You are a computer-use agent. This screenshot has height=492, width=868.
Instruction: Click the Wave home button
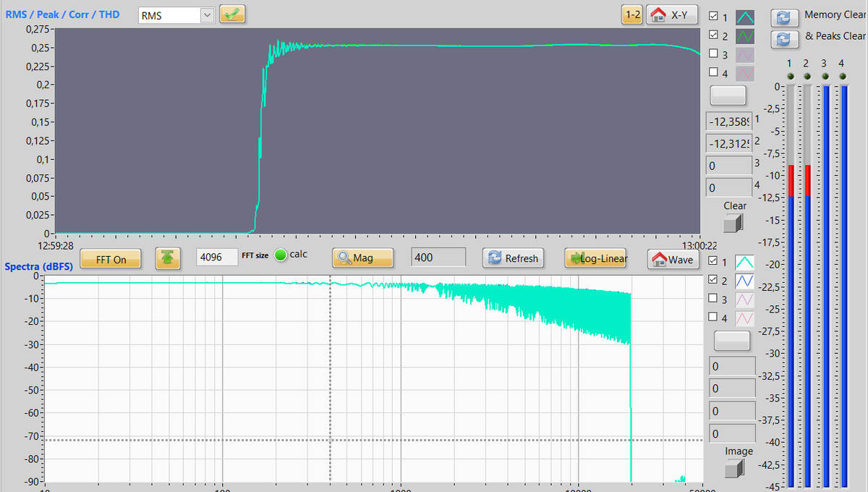[x=672, y=259]
